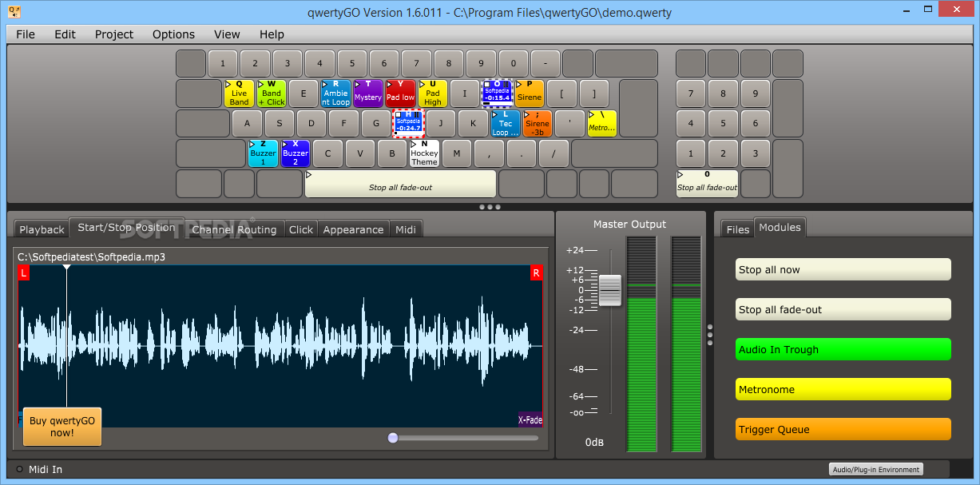Trigger the semicolon Sirene -3b key

(538, 124)
